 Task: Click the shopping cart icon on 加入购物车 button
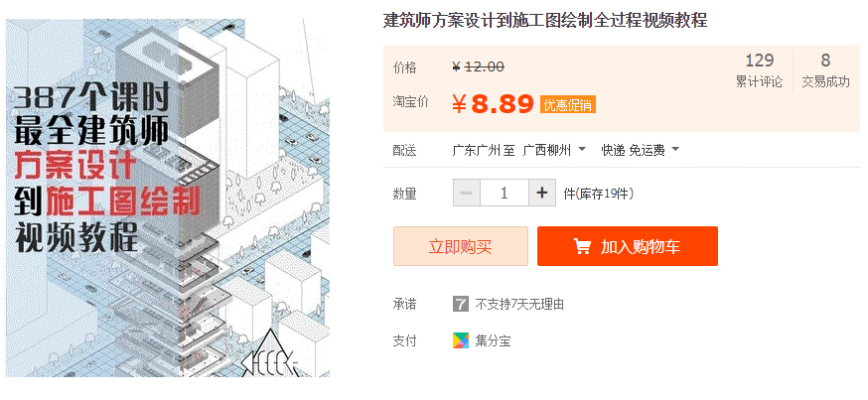click(582, 246)
